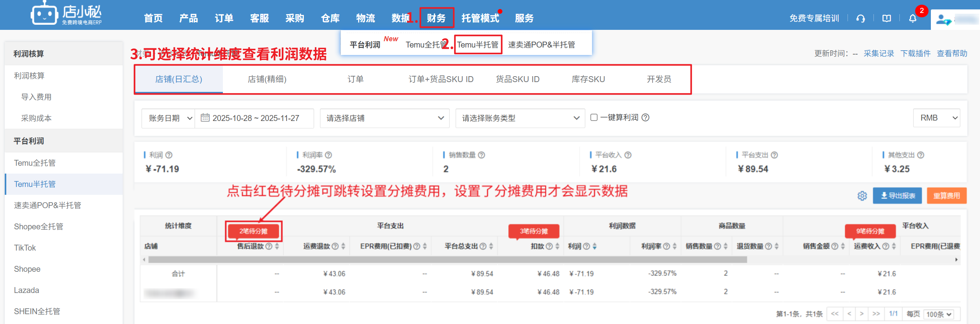Open 请选择账务类型 dropdown
The image size is (980, 324).
pyautogui.click(x=520, y=118)
